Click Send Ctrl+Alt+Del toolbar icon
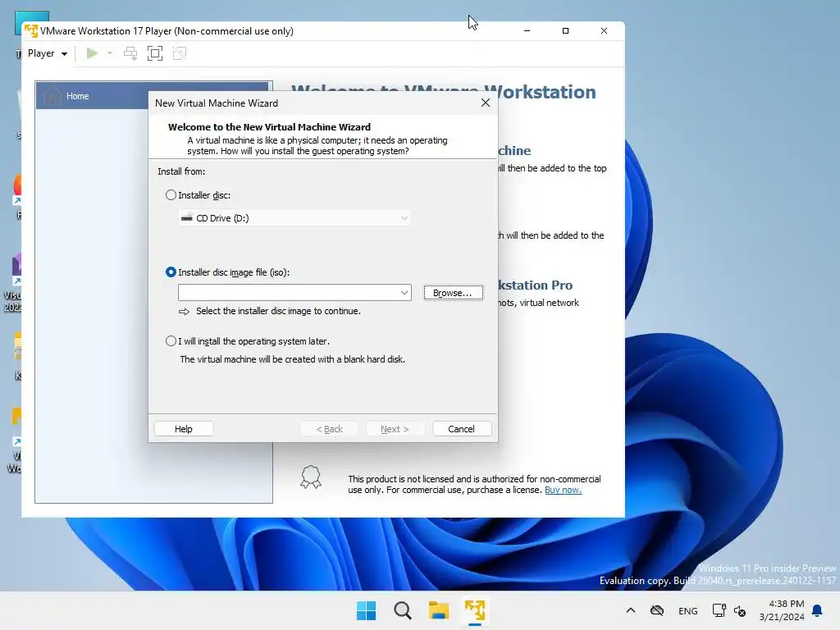 coord(130,53)
